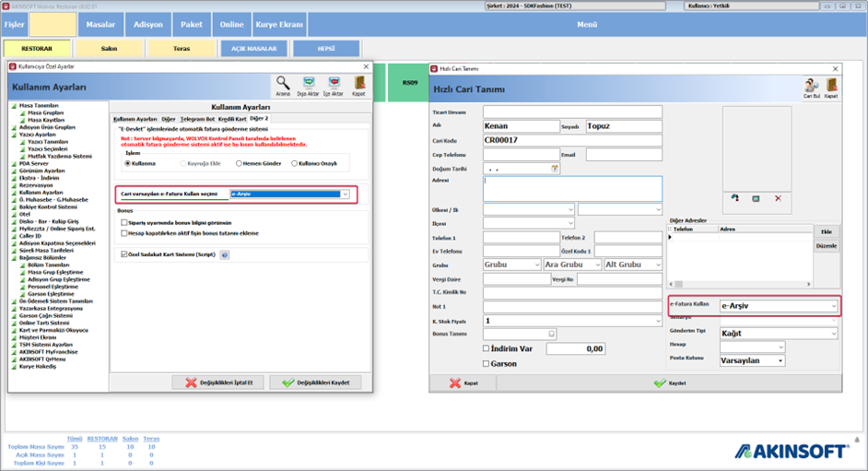Image resolution: width=868 pixels, height=471 pixels.
Task: Select Kullanıcı Onaylı radio option
Action: (x=295, y=163)
